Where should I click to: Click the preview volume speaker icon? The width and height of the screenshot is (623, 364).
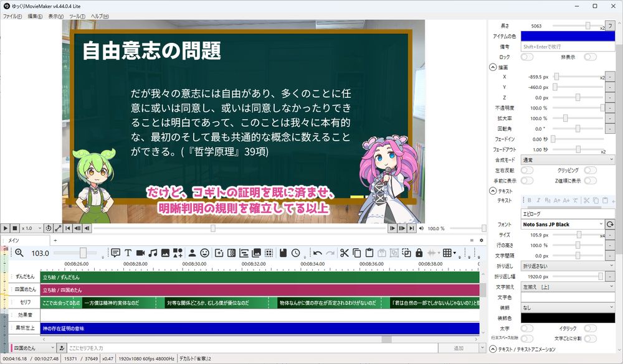pos(421,228)
